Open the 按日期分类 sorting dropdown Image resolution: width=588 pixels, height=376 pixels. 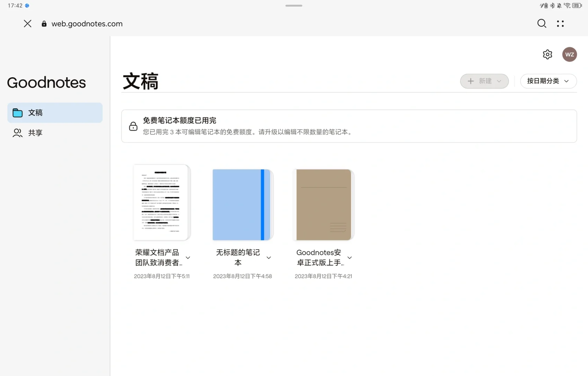click(x=548, y=81)
